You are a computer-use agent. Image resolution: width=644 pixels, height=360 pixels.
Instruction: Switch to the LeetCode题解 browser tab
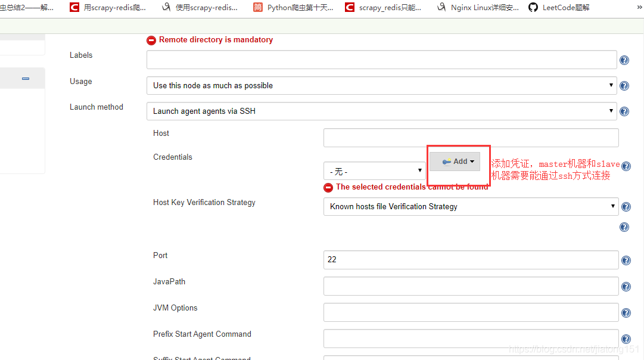coord(560,8)
